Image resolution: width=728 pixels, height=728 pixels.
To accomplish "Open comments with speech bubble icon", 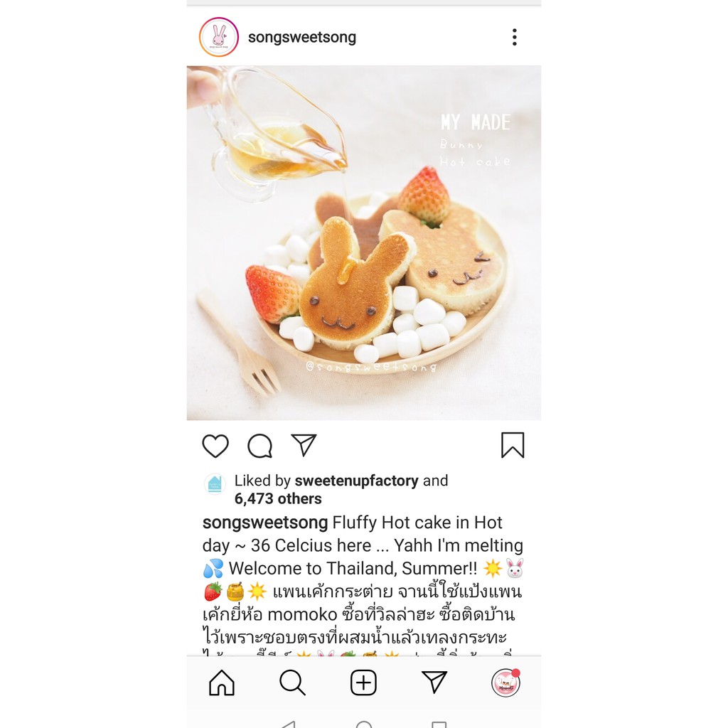I will coord(259,446).
